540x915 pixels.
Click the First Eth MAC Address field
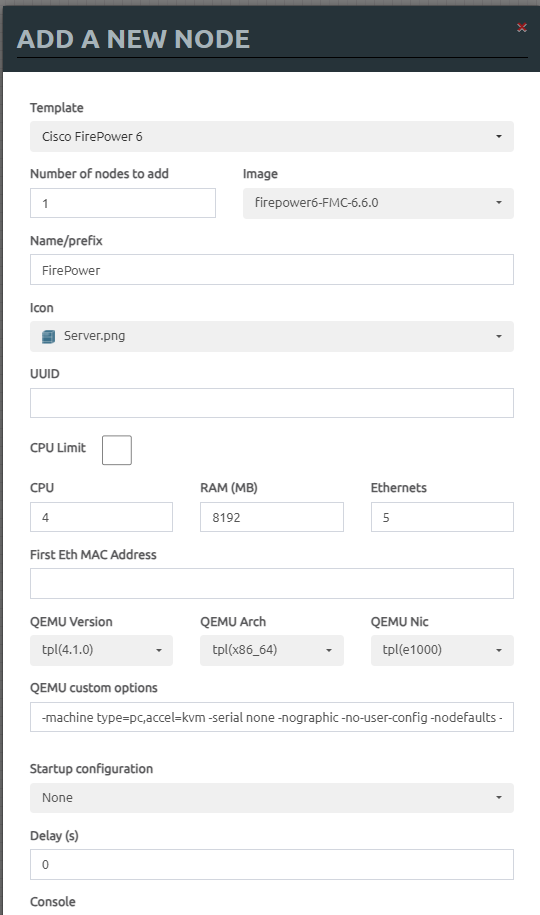click(271, 584)
